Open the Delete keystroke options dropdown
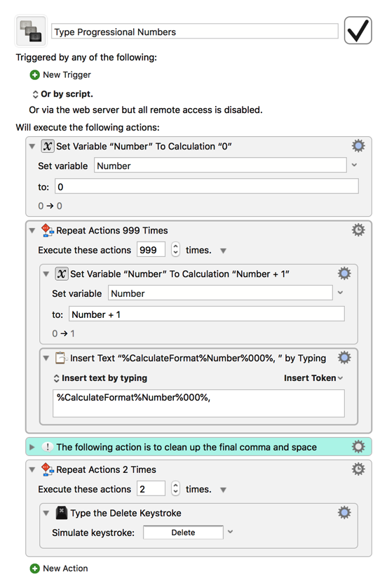 coord(231,532)
